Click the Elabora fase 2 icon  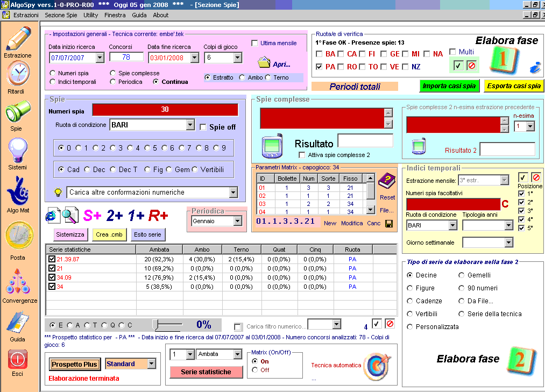pos(521,360)
